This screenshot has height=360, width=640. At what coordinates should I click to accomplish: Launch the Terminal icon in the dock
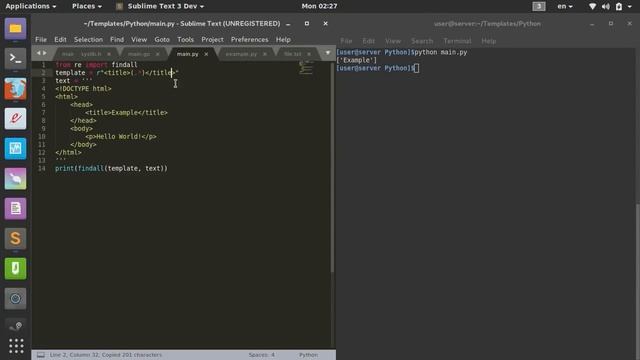(16, 58)
